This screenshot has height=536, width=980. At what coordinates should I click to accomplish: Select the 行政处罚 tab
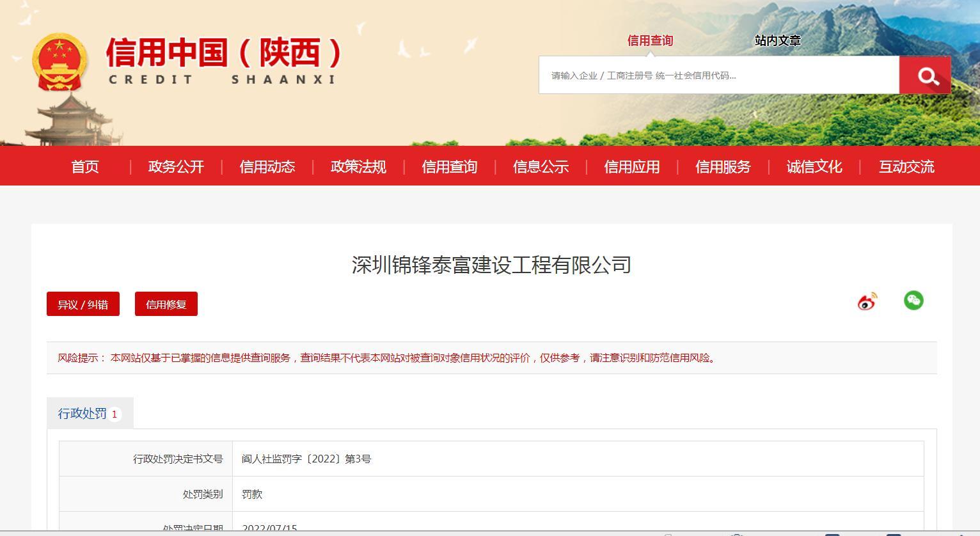tap(90, 414)
